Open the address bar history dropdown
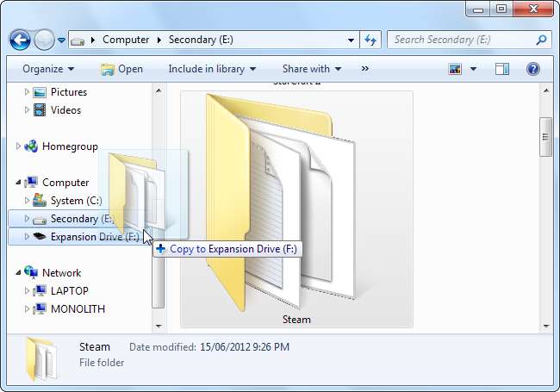560x392 pixels. coord(351,40)
